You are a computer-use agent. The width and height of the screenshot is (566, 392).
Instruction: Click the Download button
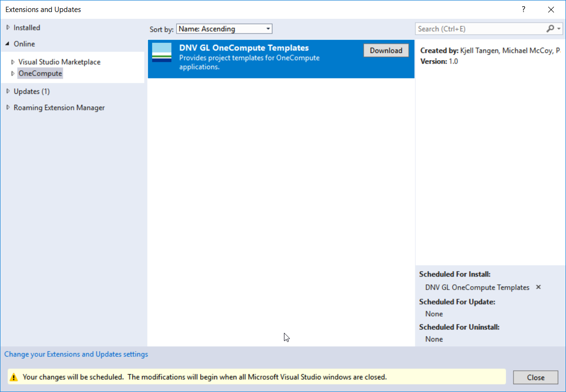coord(386,50)
